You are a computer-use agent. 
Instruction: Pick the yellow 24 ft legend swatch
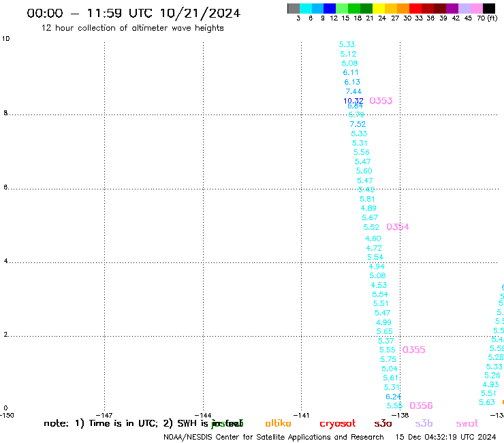(x=379, y=8)
